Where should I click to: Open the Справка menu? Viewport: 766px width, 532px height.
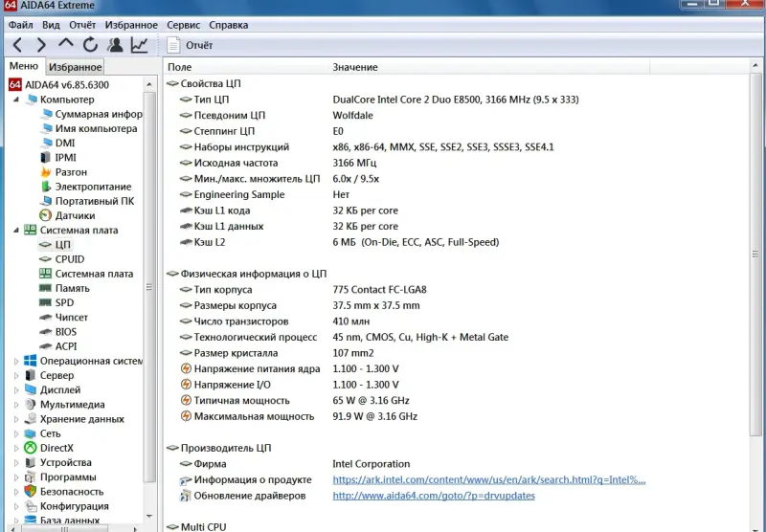coord(228,25)
